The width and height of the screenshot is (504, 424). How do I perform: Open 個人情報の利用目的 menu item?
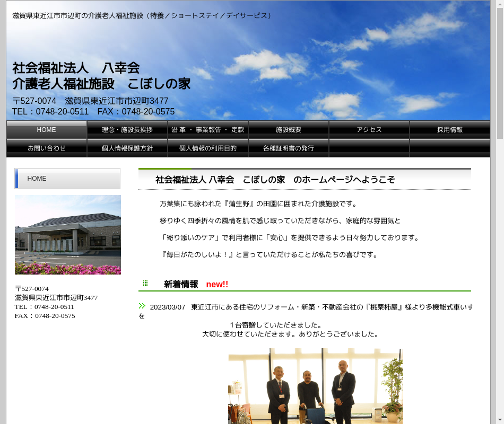[x=208, y=148]
